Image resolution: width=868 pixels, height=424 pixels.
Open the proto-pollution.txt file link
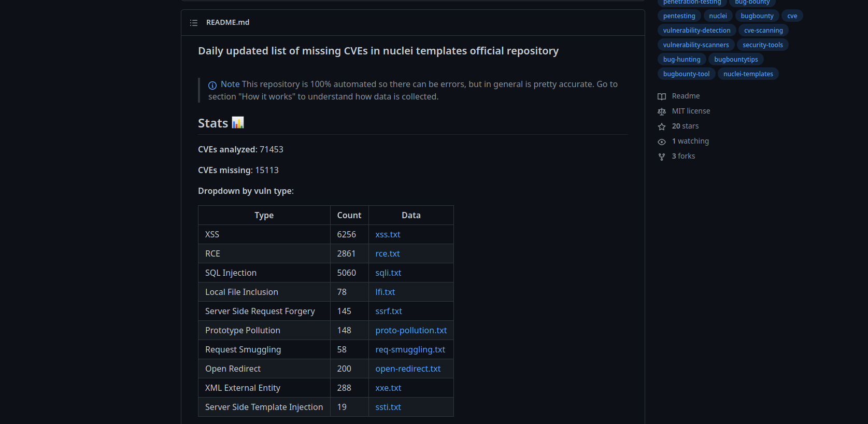tap(411, 330)
